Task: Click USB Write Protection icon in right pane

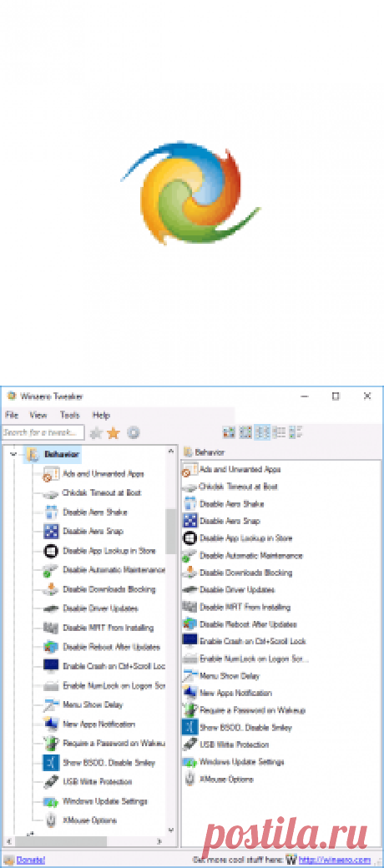Action: coord(189,744)
